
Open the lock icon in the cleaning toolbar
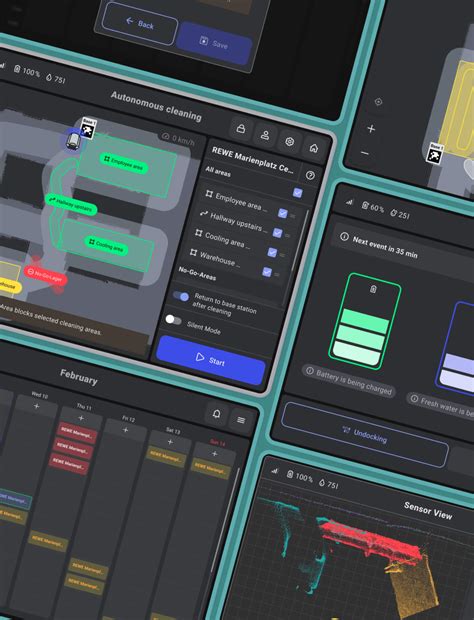pos(240,129)
